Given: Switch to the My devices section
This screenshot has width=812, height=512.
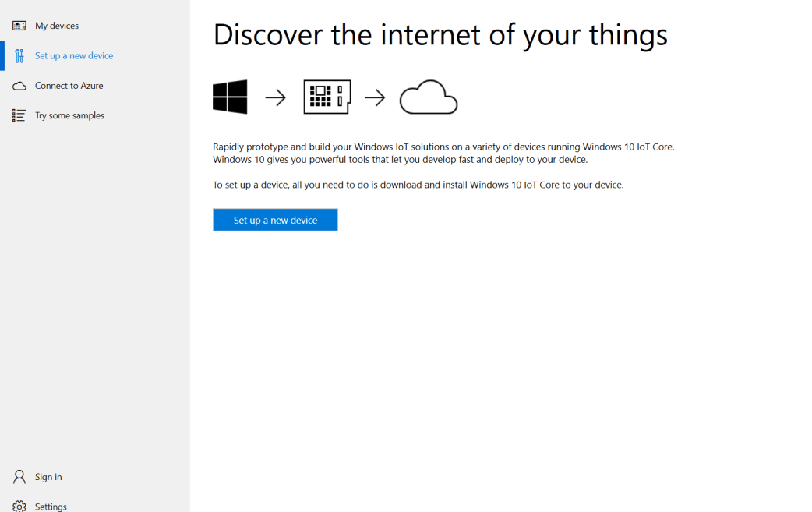Looking at the screenshot, I should [x=56, y=26].
